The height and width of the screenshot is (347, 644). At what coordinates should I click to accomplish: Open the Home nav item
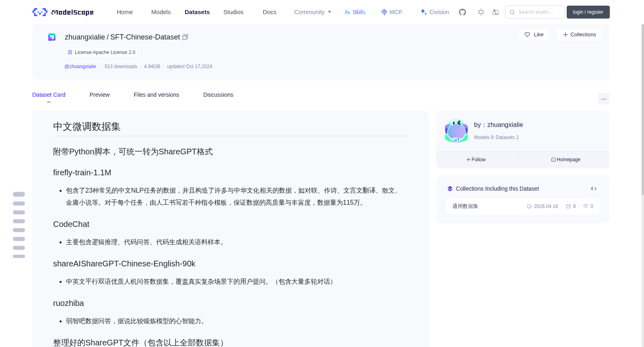(125, 12)
